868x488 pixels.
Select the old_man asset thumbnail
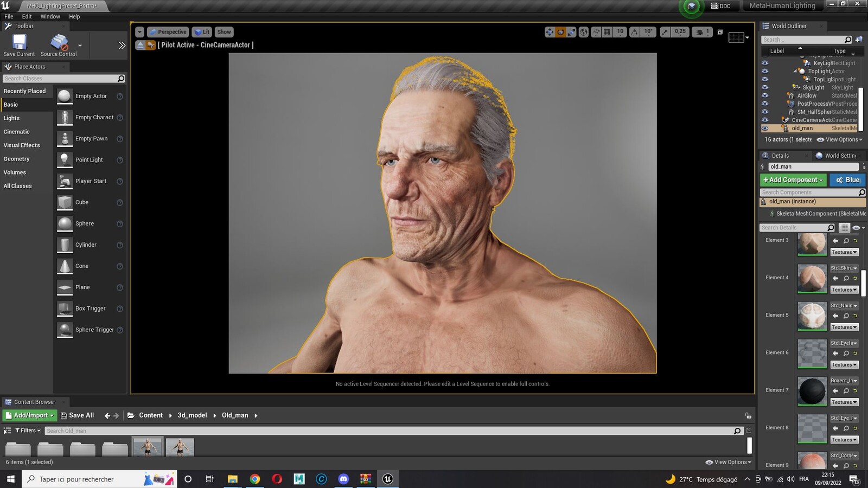pos(148,447)
